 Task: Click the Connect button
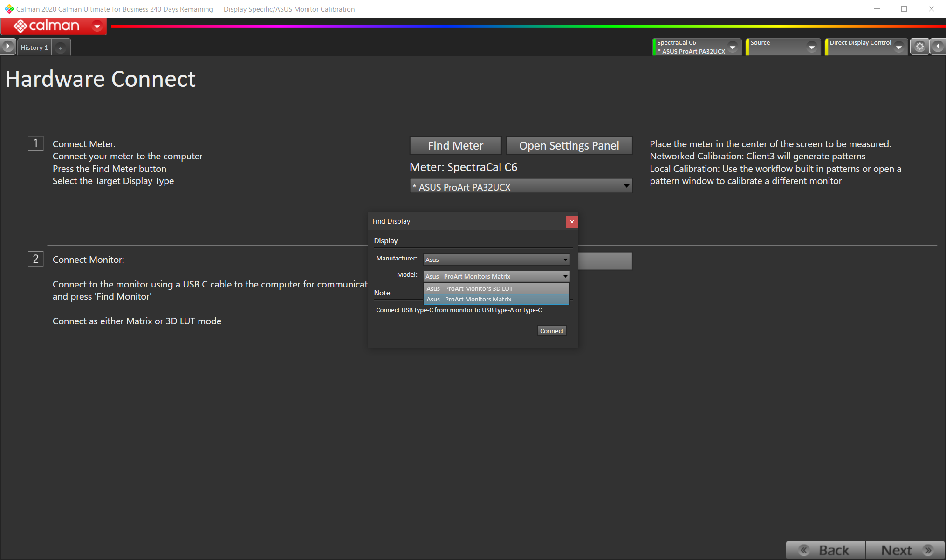[x=552, y=331]
